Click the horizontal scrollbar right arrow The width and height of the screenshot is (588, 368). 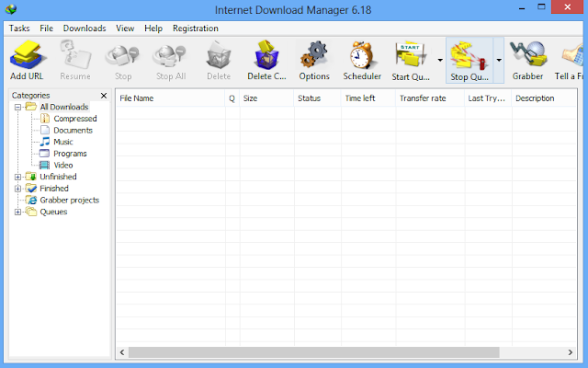[x=571, y=352]
